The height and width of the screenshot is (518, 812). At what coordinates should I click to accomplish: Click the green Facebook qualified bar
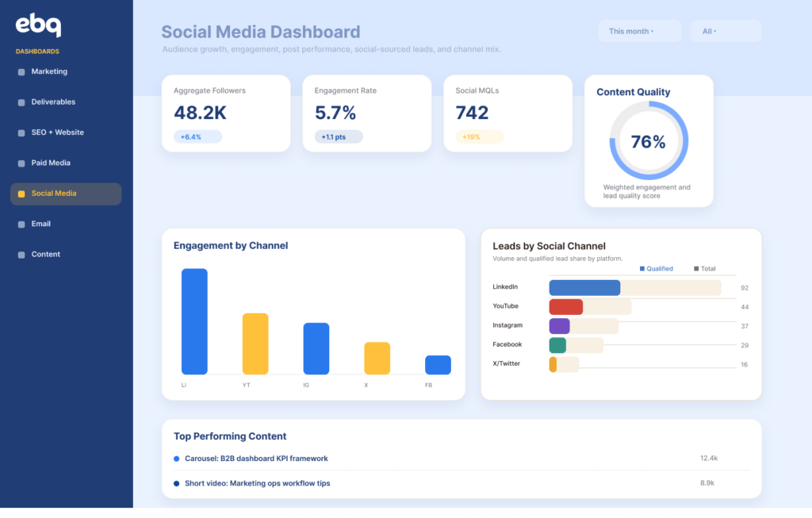(557, 345)
